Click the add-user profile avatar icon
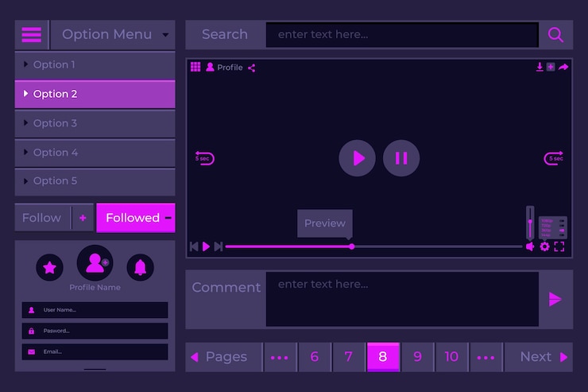This screenshot has height=392, width=588. (x=95, y=263)
